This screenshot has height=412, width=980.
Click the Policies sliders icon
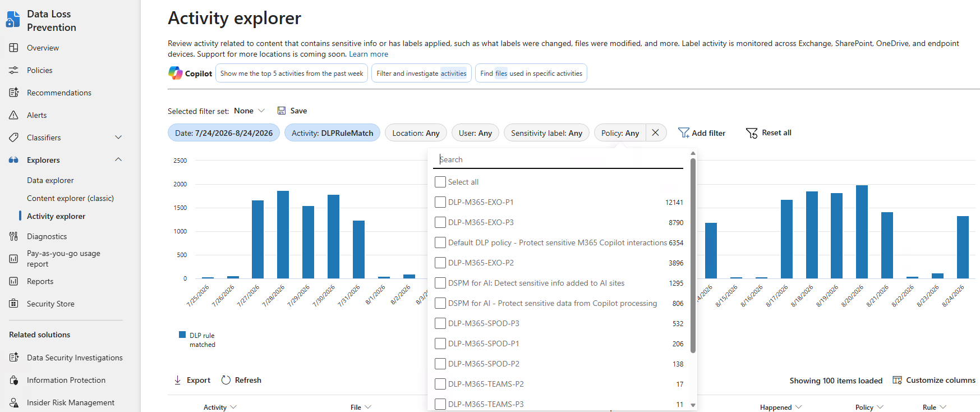[13, 70]
